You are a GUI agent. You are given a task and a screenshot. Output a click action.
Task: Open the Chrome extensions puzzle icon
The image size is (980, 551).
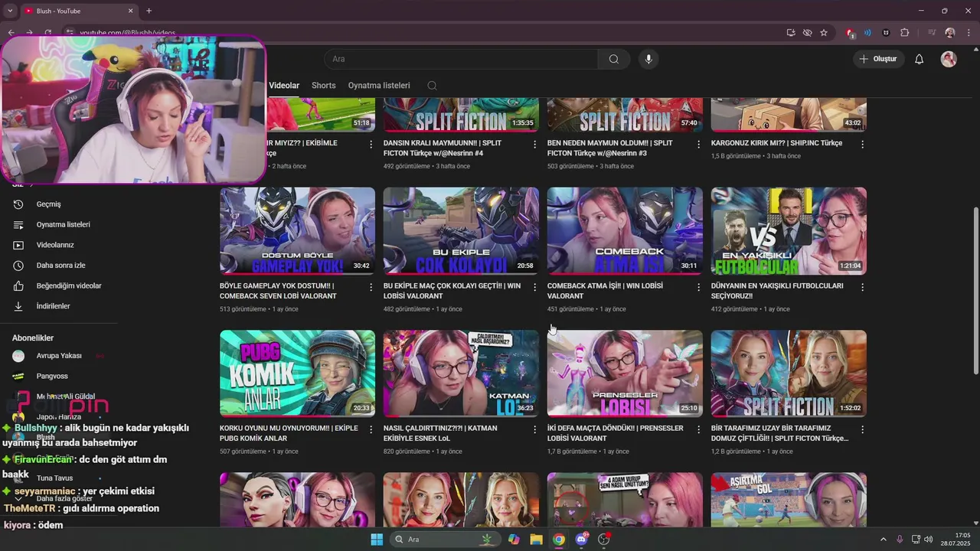click(x=905, y=33)
